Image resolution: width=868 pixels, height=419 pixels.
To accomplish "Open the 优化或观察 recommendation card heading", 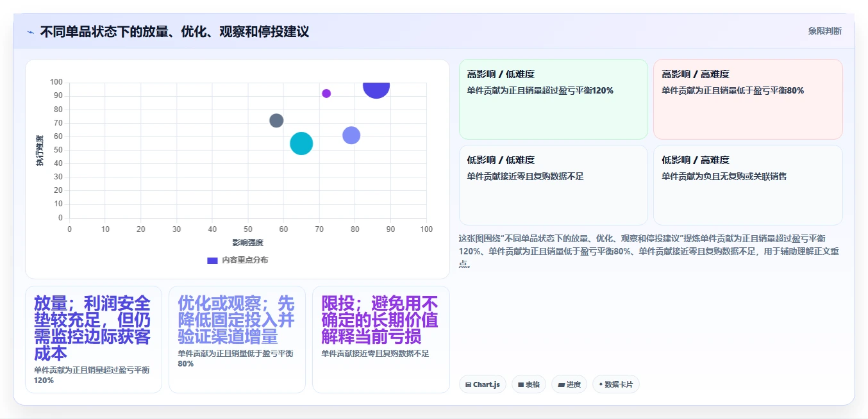I will pyautogui.click(x=236, y=320).
